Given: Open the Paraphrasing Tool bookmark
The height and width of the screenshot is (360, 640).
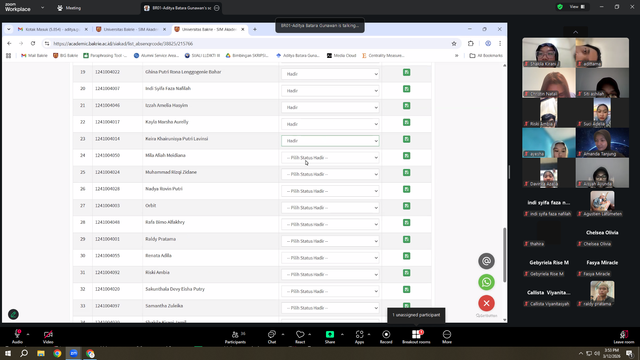Looking at the screenshot, I should pyautogui.click(x=105, y=56).
